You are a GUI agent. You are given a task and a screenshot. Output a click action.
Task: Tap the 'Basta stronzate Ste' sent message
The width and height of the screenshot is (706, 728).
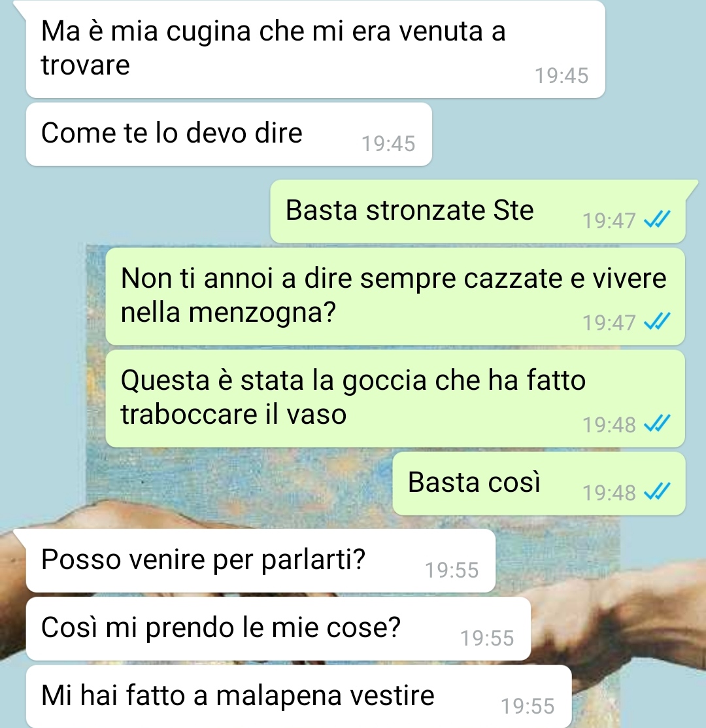tap(478, 211)
